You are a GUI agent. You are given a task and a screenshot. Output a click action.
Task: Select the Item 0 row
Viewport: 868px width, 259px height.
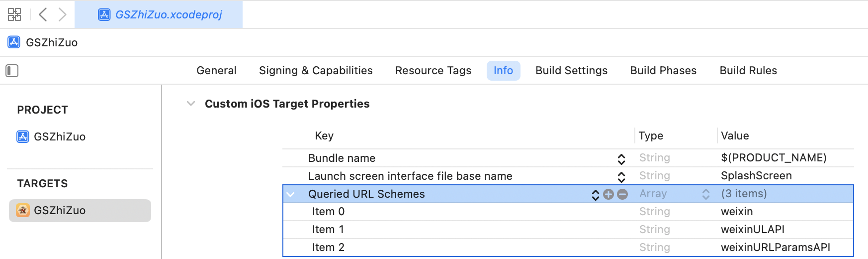[568, 212]
